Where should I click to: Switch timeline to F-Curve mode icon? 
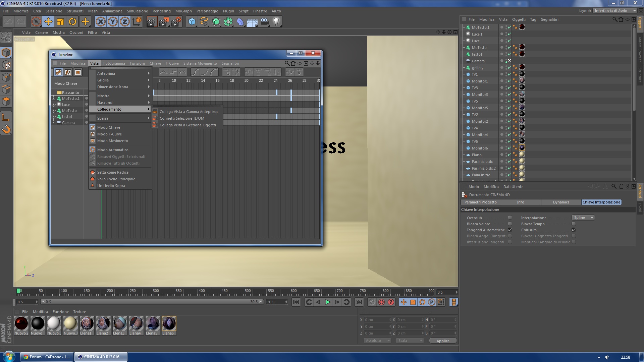tap(68, 72)
